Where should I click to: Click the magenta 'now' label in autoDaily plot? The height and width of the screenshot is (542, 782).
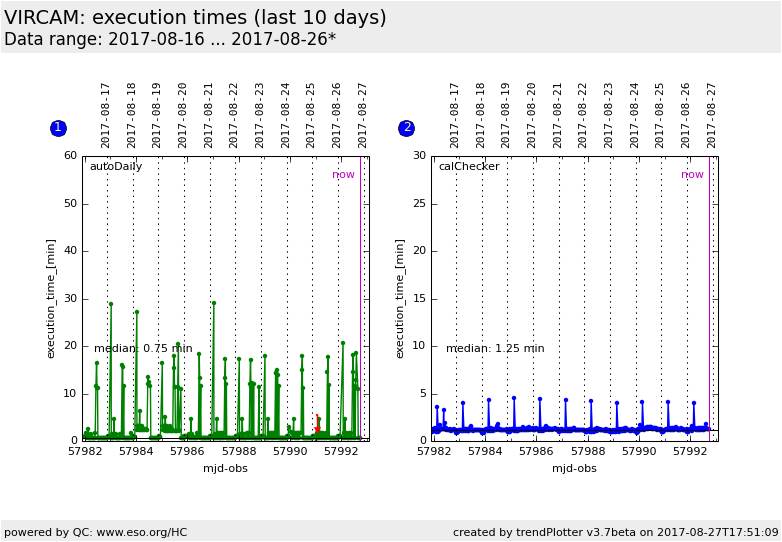click(343, 175)
